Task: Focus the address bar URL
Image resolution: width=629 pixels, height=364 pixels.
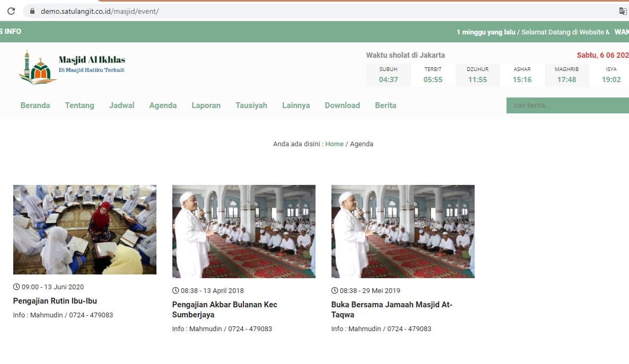Action: click(100, 11)
